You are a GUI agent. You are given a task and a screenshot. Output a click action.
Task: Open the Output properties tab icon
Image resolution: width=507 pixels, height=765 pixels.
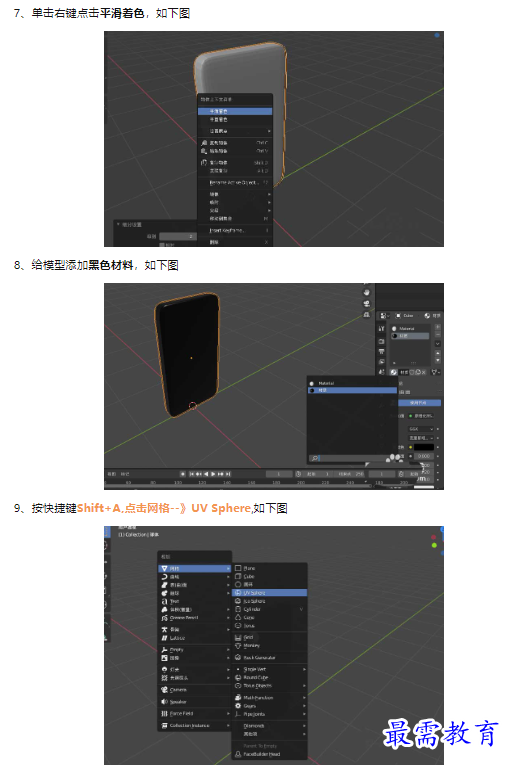point(382,351)
